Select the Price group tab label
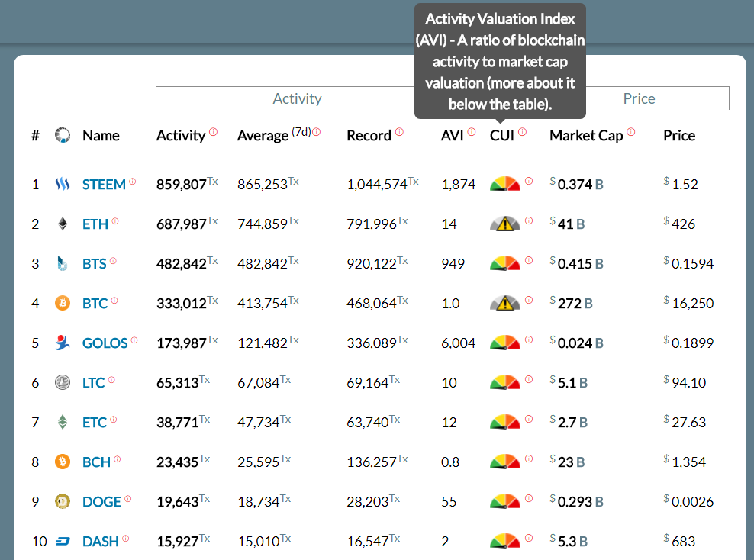The height and width of the screenshot is (560, 754). (x=639, y=98)
